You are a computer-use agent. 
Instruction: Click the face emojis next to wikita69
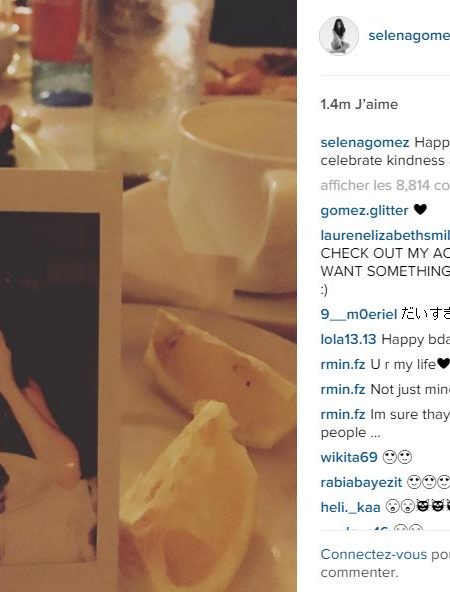click(x=397, y=457)
